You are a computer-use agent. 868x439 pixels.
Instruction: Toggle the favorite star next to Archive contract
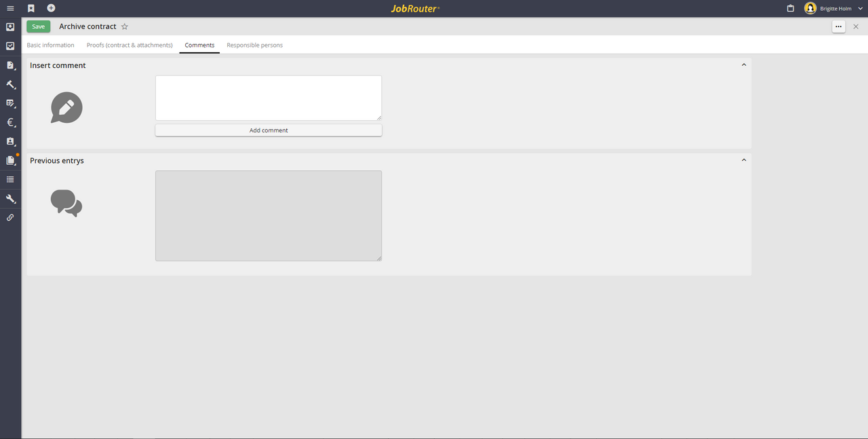coord(125,26)
